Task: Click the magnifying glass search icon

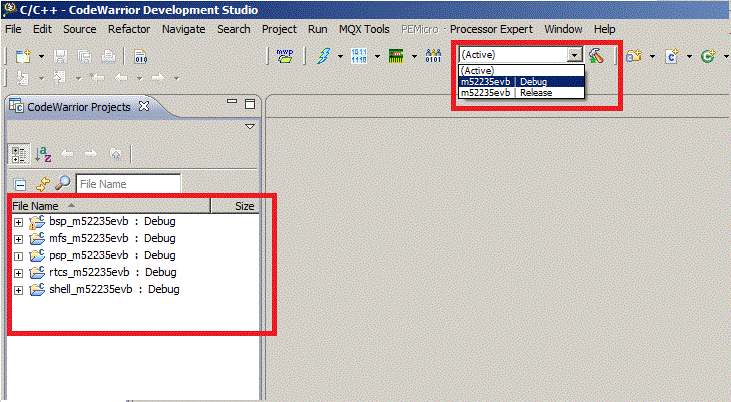Action: coord(62,183)
